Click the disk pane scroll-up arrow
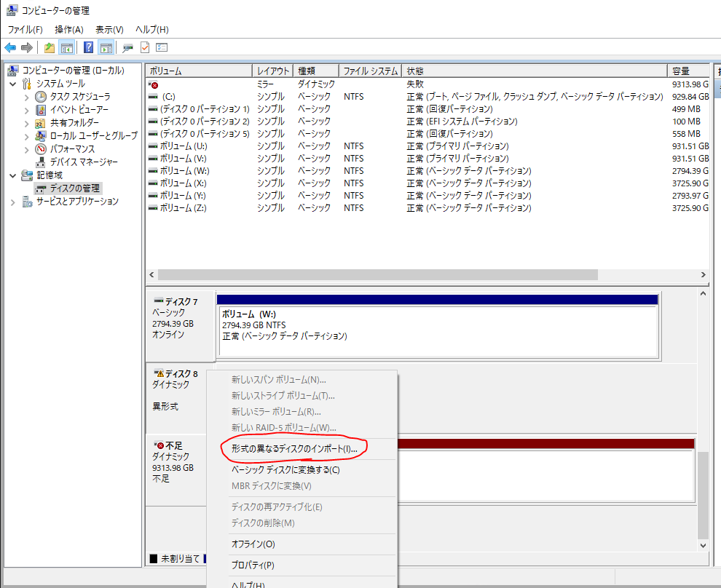This screenshot has height=588, width=721. click(x=703, y=293)
